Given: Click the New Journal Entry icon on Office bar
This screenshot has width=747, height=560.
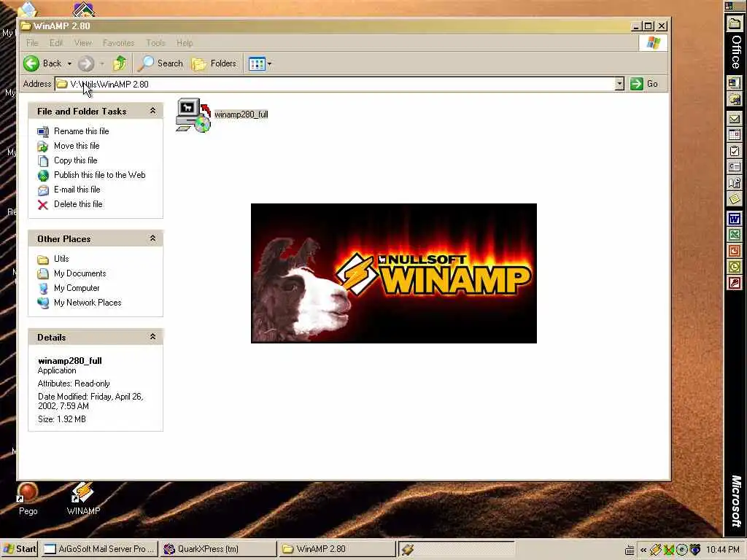Looking at the screenshot, I should [x=734, y=183].
